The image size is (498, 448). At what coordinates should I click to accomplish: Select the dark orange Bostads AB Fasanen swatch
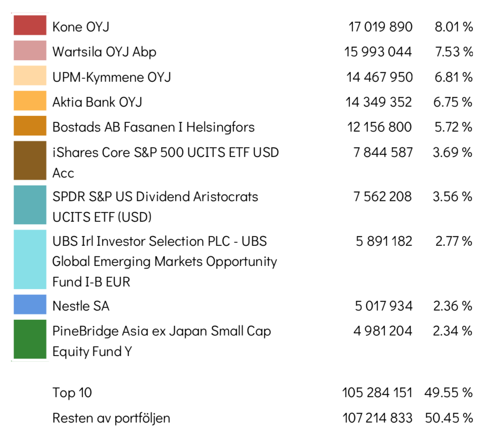click(30, 126)
